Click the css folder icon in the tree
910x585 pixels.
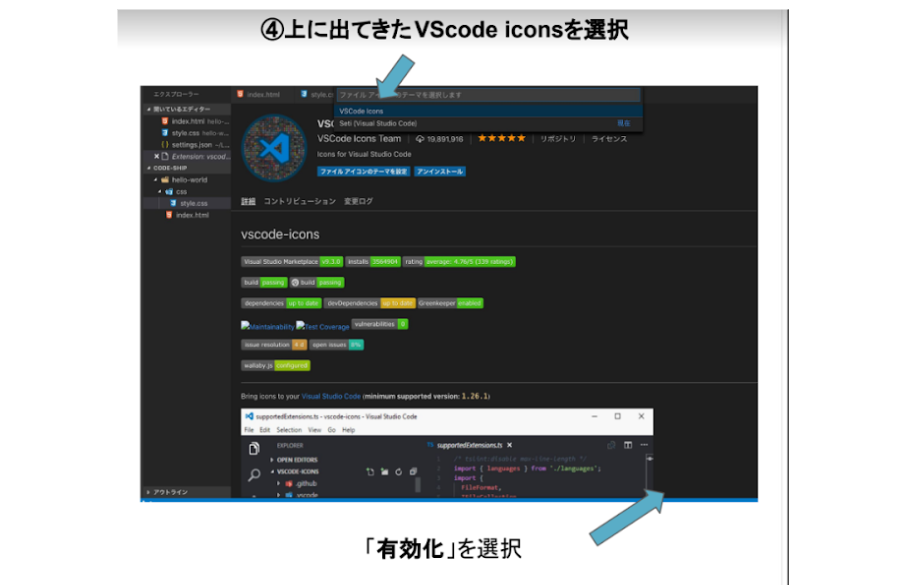(x=169, y=192)
